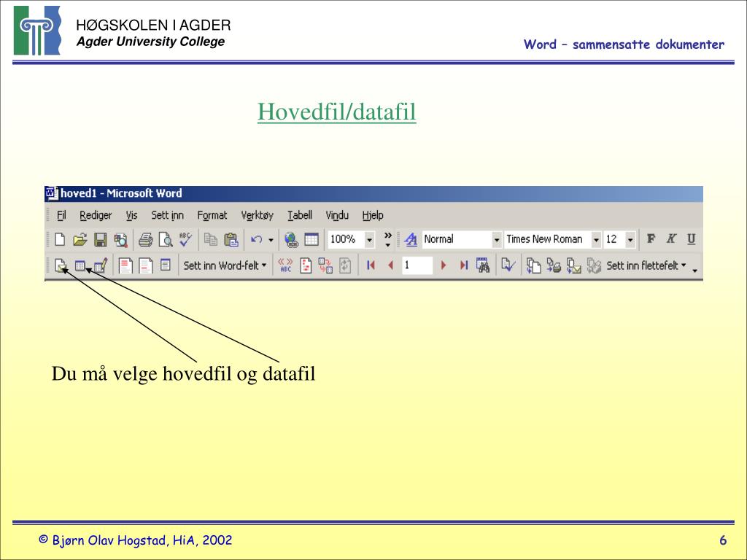Toggle bold with the F button
The width and height of the screenshot is (747, 560).
651,238
